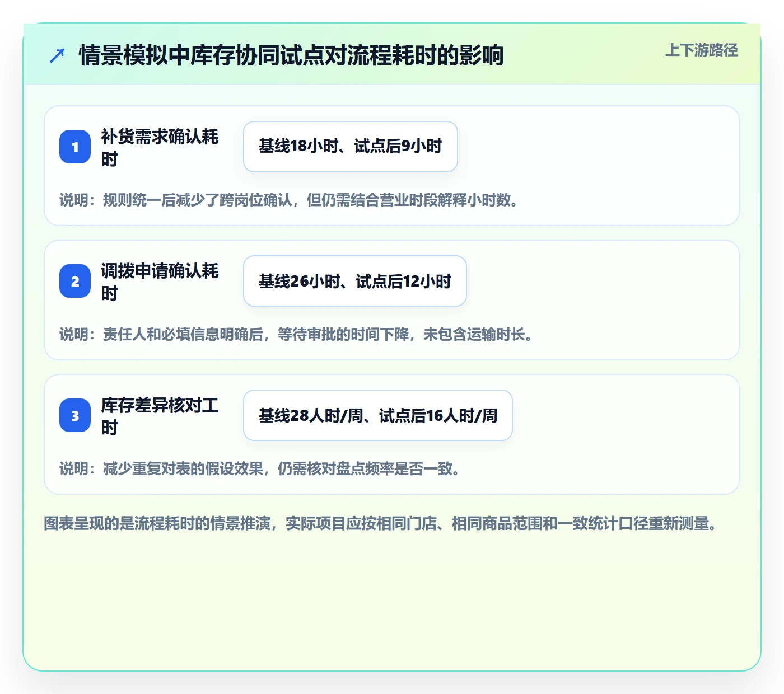784x694 pixels.
Task: Click the footer text starting with 图表呈现的是流程耗时
Action: (x=381, y=523)
